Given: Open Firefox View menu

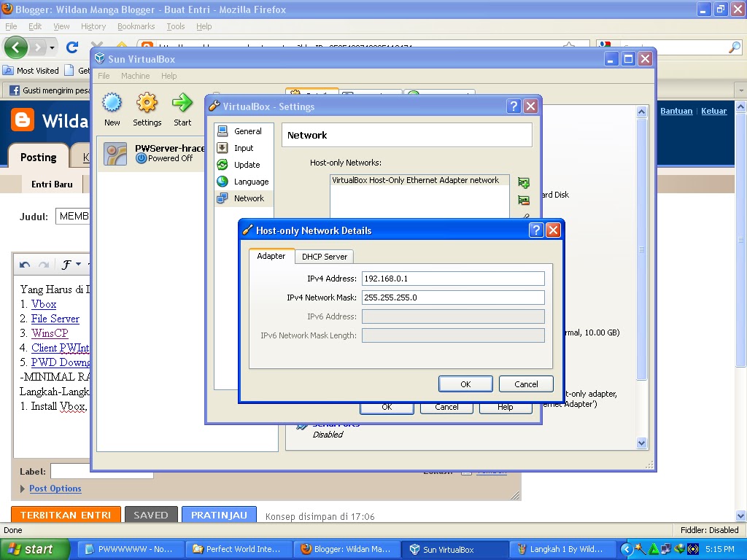Looking at the screenshot, I should click(x=61, y=26).
